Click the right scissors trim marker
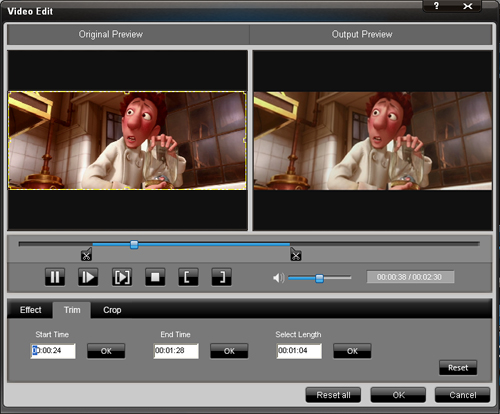The image size is (500, 414). click(x=295, y=255)
